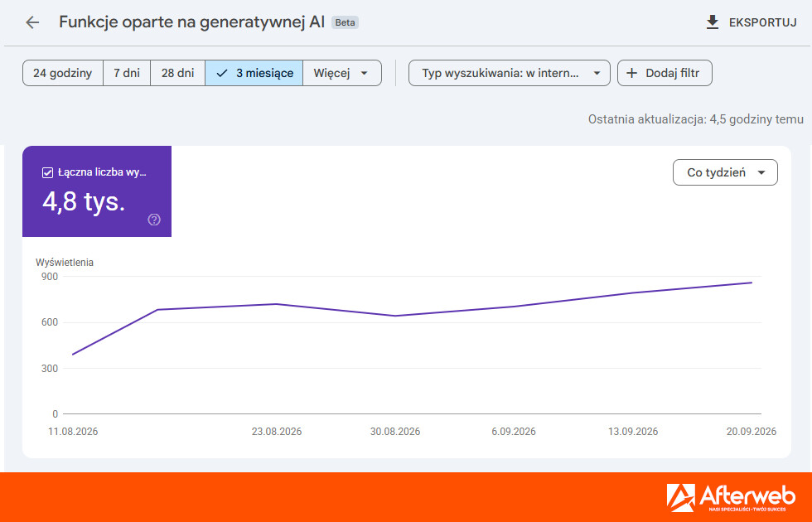Click the chart line endpoint at 20.09.2026

tap(752, 283)
